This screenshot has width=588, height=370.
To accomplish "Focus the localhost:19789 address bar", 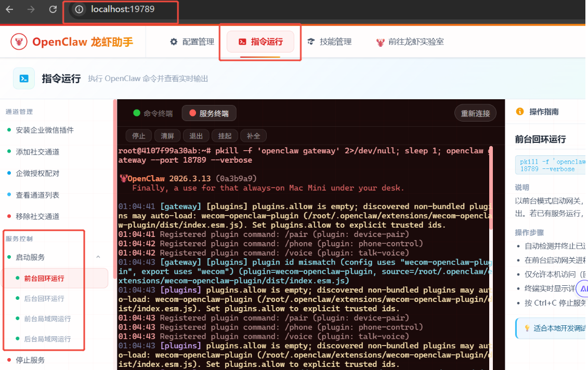I will point(123,9).
